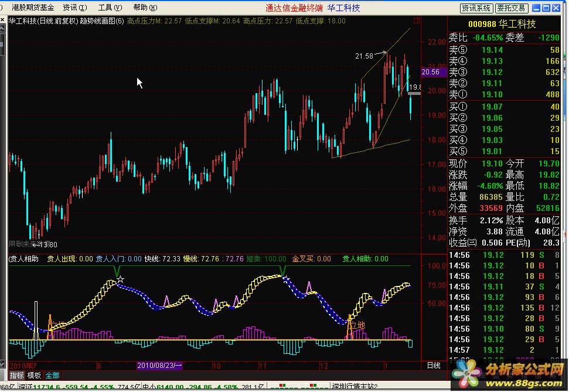Click the left panel scroll-up arrow
The image size is (569, 392).
coord(2,28)
